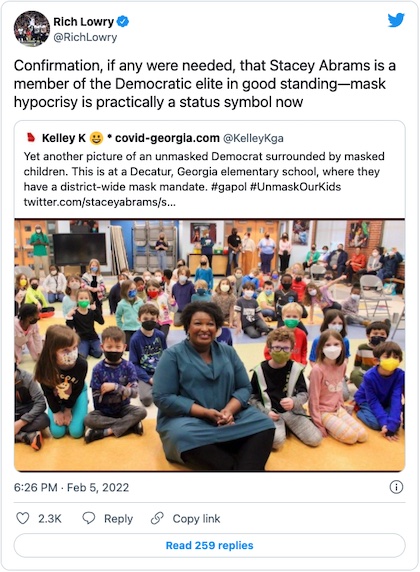Click the Twitter bird logo icon
420x572 pixels.
(x=396, y=20)
